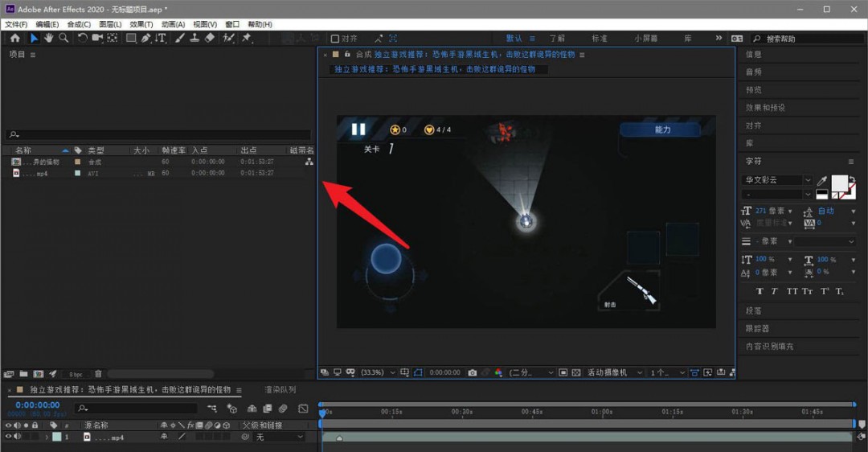Select the Zoom magnifier tool
The height and width of the screenshot is (452, 868).
pyautogui.click(x=63, y=38)
